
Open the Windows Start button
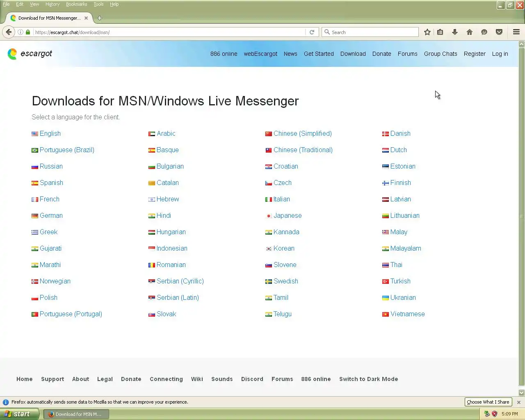coord(20,414)
